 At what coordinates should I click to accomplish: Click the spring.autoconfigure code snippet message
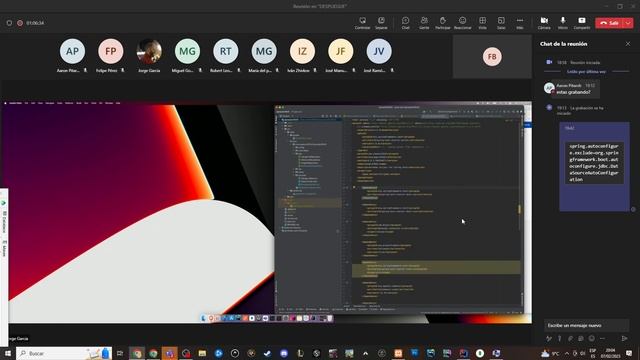[x=594, y=162]
